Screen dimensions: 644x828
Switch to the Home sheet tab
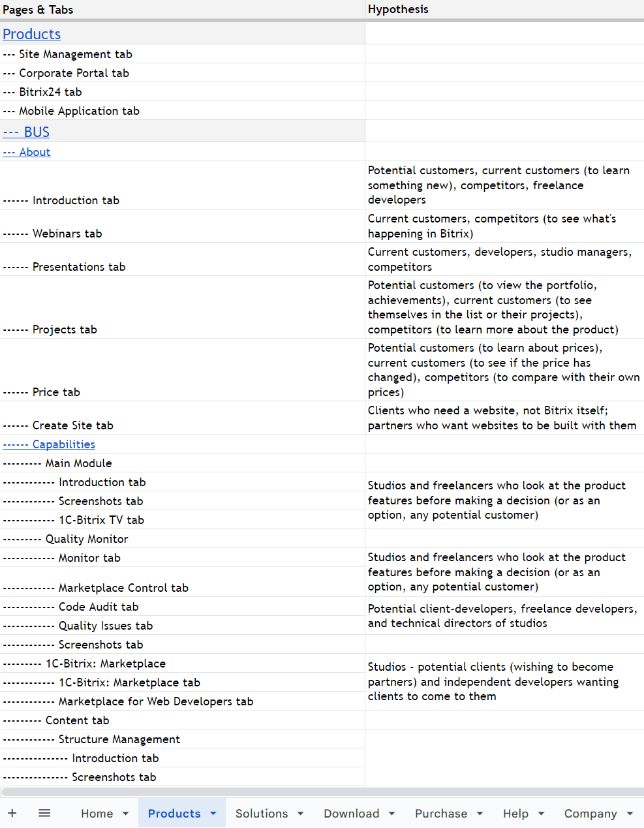[x=97, y=813]
